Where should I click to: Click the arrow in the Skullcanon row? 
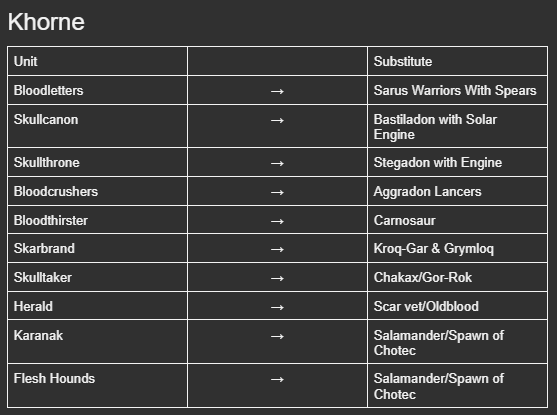click(x=277, y=120)
